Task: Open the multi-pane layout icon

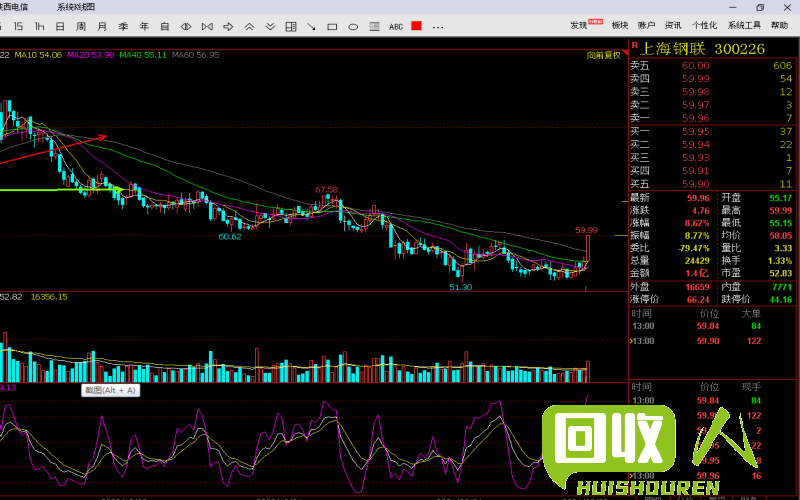Action: coord(291,27)
